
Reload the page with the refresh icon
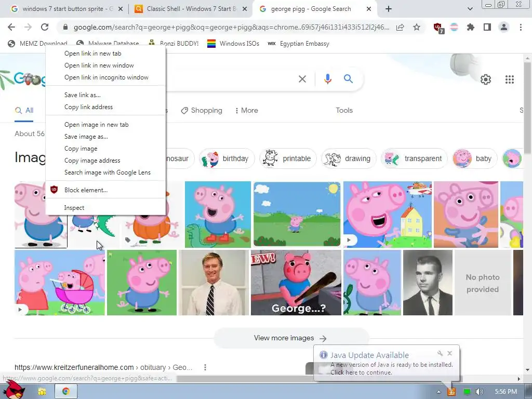tap(45, 27)
